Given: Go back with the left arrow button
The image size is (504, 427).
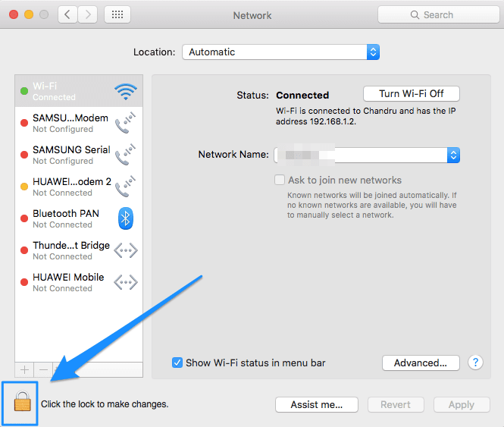Looking at the screenshot, I should click(x=67, y=14).
